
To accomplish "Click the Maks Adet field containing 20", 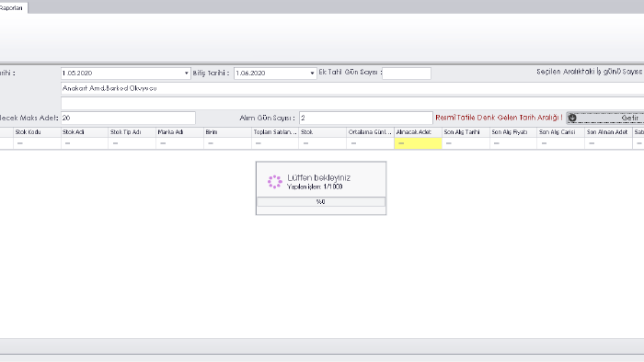I will click(128, 119).
